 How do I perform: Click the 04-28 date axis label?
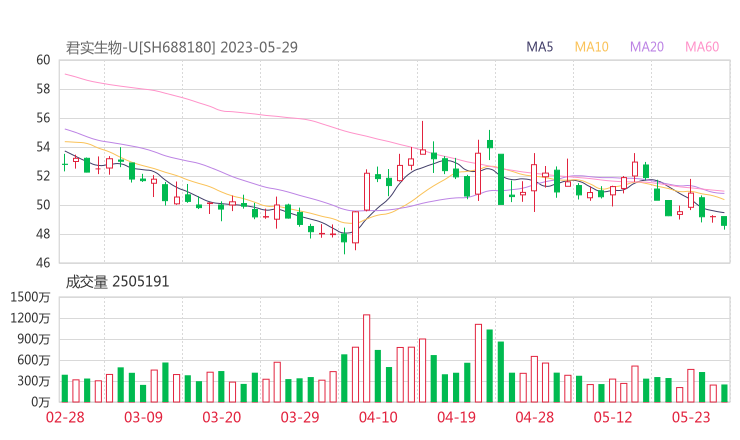pyautogui.click(x=535, y=417)
